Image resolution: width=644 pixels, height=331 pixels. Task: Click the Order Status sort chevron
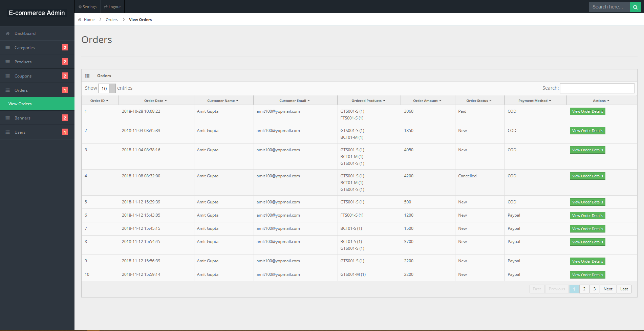pos(490,100)
